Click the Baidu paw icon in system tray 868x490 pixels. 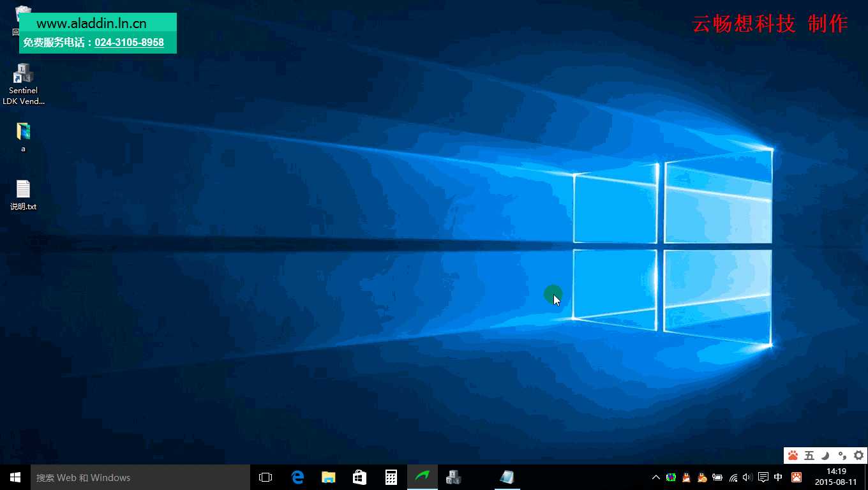[x=797, y=477]
